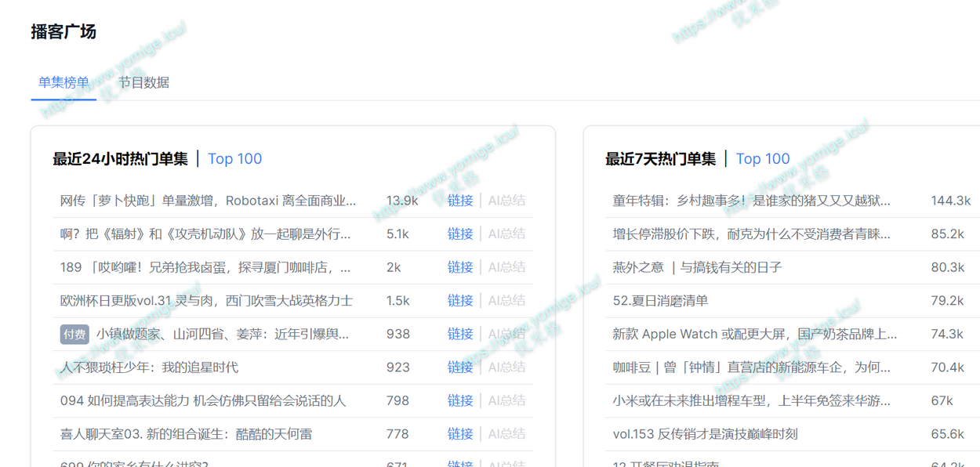
Task: Select vol.153 反传销才是演技巅峰时刻 episode
Action: [x=705, y=434]
